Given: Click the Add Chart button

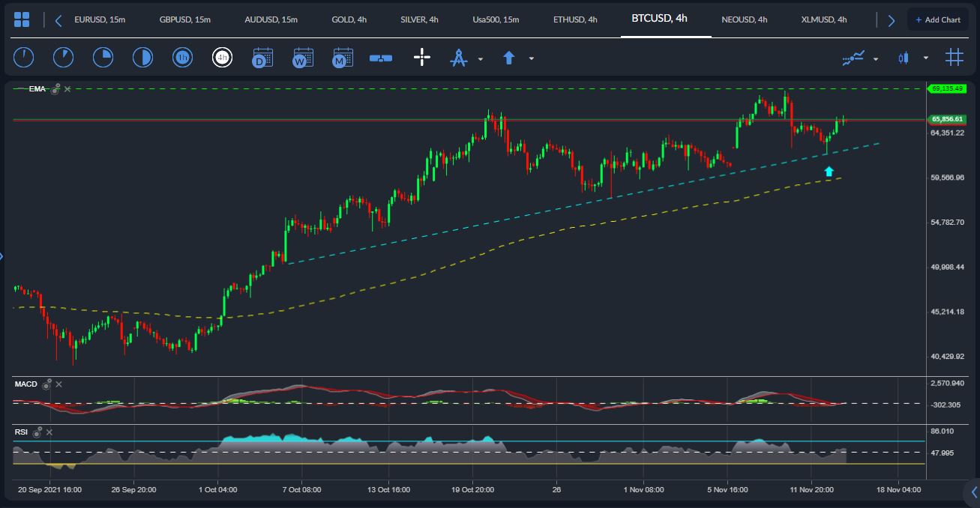Looking at the screenshot, I should click(x=938, y=19).
